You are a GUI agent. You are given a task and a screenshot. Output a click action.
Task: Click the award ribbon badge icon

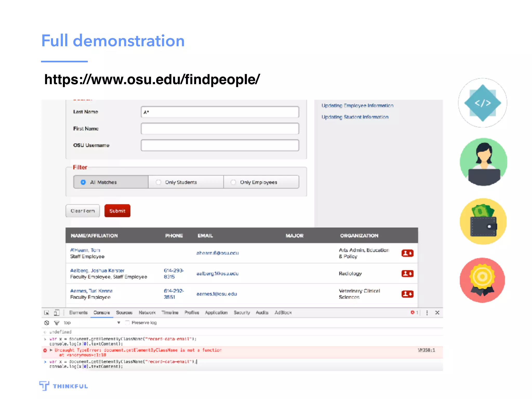click(x=482, y=280)
